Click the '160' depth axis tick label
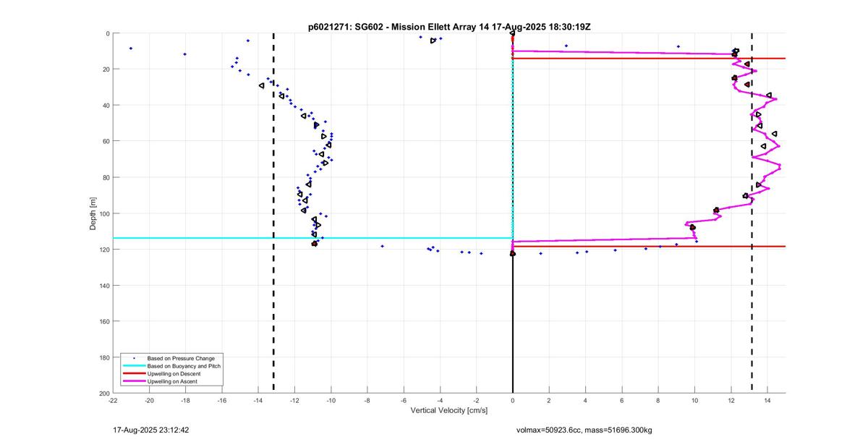 pyautogui.click(x=104, y=321)
